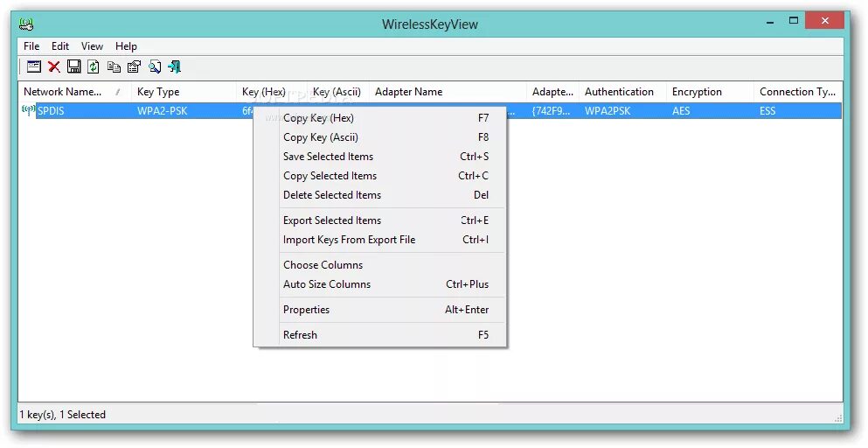Sort by the Authentication column header

[622, 92]
